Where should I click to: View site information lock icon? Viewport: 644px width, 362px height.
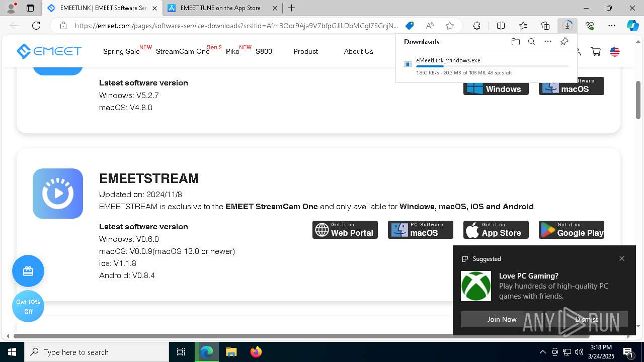click(63, 26)
